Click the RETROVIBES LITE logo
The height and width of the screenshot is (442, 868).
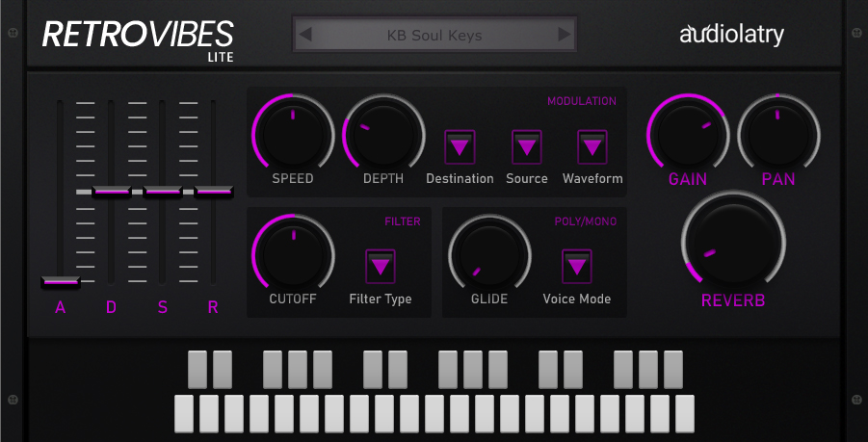(138, 40)
